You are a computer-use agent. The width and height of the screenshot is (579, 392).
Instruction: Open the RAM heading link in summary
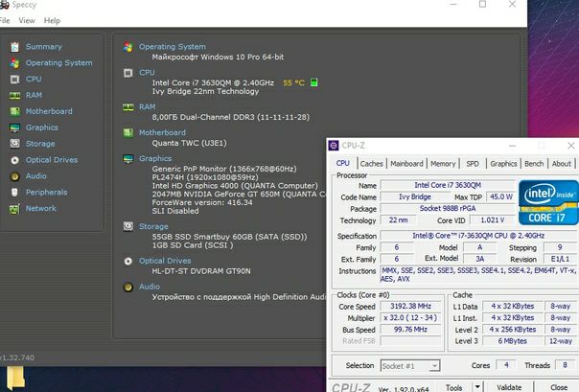(x=147, y=107)
